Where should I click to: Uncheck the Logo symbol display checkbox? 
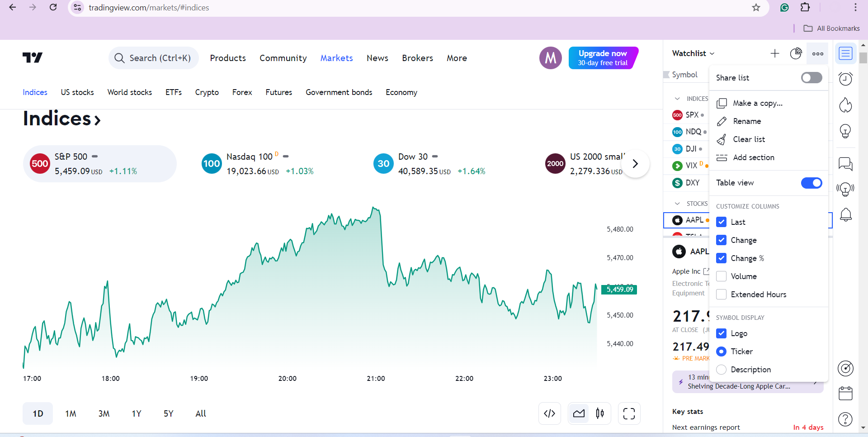click(x=722, y=333)
